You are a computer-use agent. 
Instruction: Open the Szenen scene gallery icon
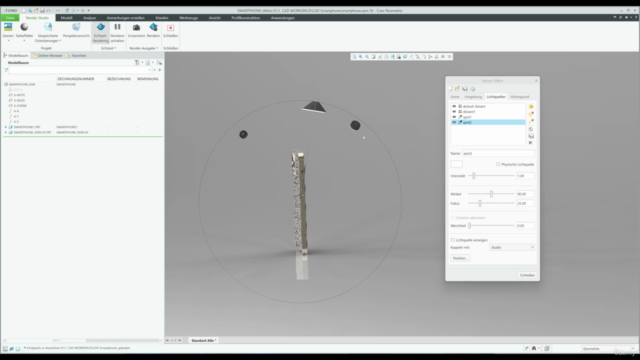coord(8,27)
